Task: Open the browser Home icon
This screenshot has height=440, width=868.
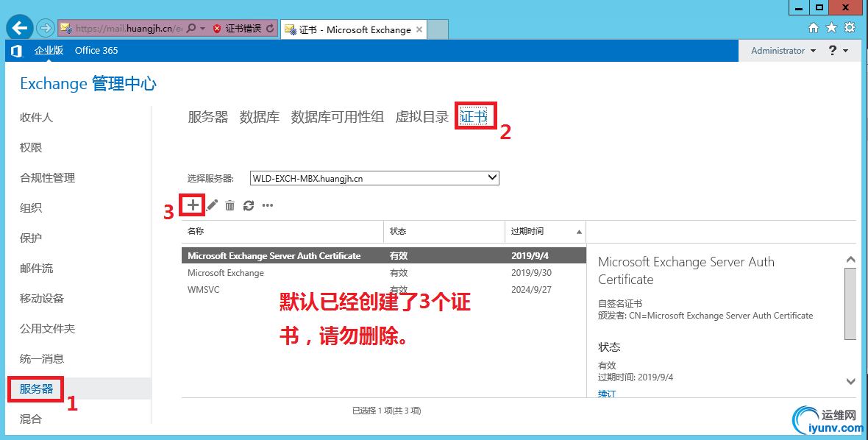Action: [813, 28]
